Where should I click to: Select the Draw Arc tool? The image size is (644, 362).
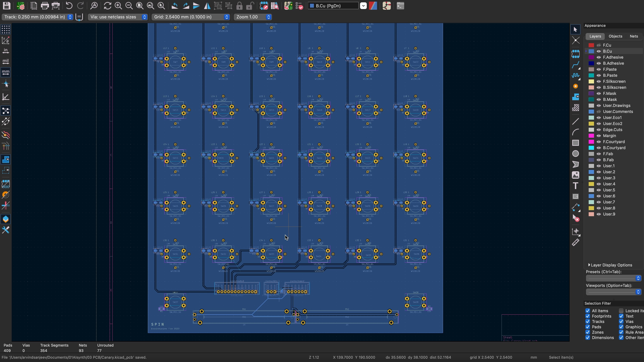tap(576, 132)
